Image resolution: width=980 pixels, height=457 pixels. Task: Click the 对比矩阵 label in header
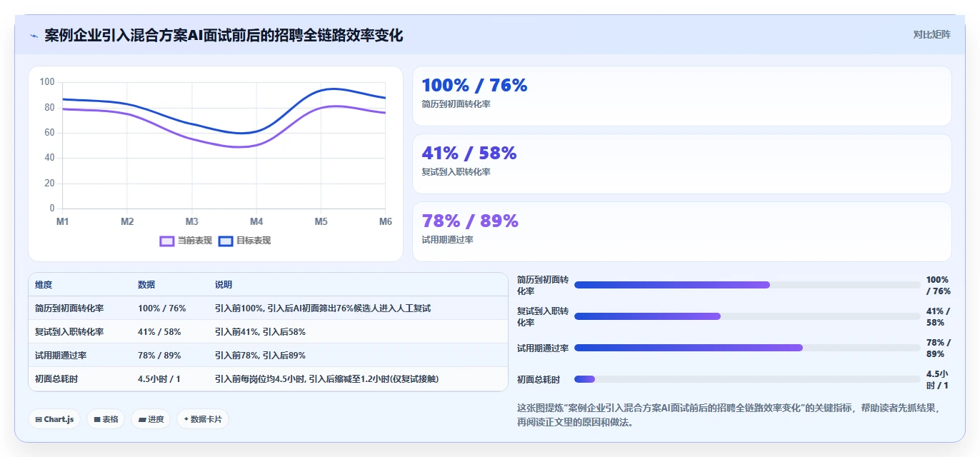931,35
